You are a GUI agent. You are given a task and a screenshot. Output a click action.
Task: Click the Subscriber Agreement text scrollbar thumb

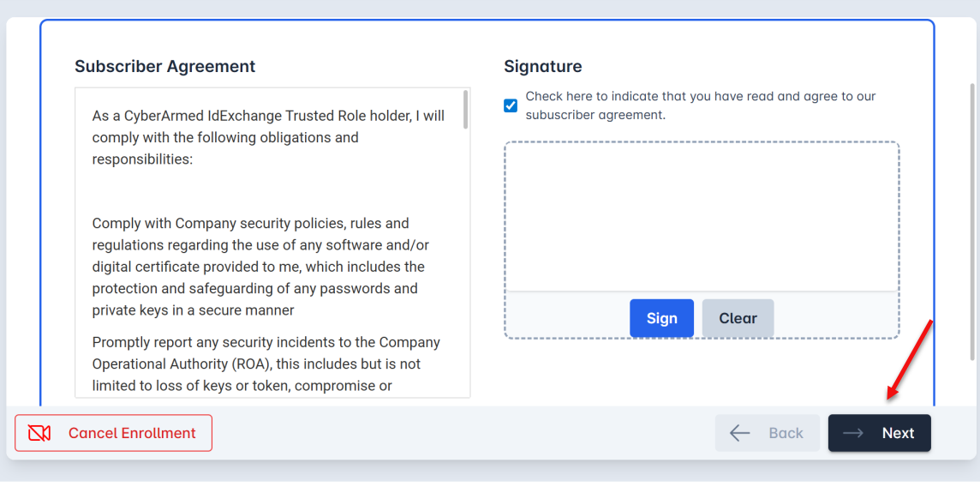pos(466,109)
